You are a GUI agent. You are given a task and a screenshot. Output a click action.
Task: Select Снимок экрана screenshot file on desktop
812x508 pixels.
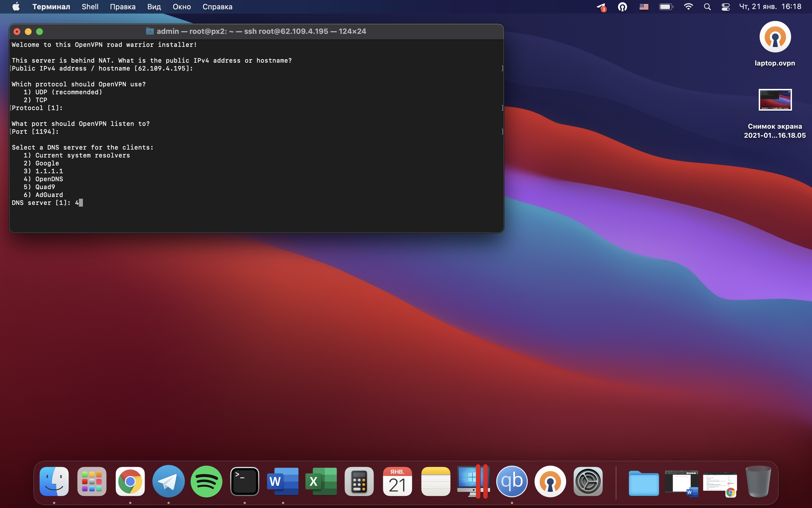coord(775,113)
